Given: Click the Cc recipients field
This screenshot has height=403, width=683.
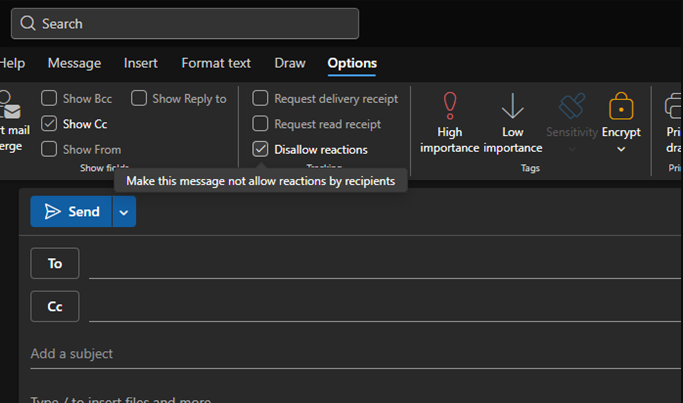Looking at the screenshot, I should [x=385, y=307].
